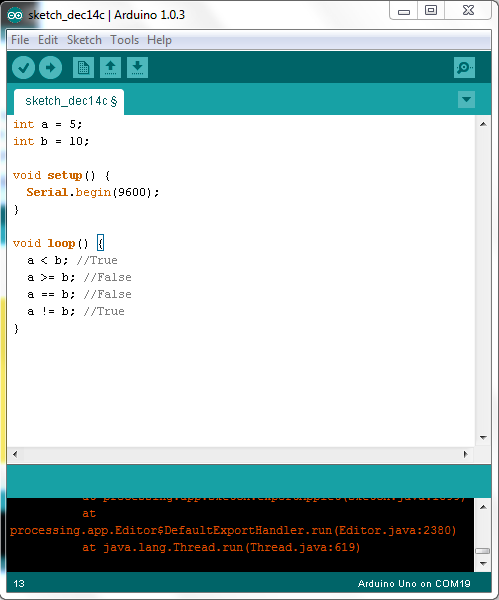This screenshot has width=499, height=600.
Task: Click line number '13' in status bar
Action: (x=19, y=584)
